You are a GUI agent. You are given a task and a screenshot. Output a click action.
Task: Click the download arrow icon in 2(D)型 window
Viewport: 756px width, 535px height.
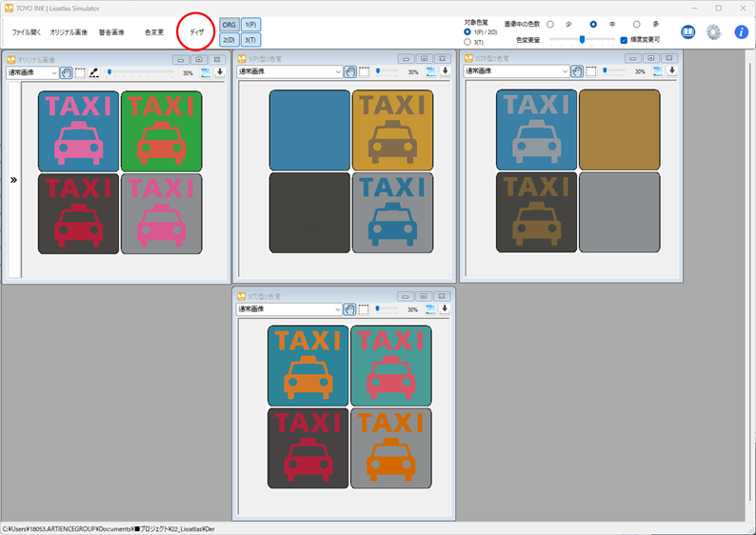click(672, 70)
